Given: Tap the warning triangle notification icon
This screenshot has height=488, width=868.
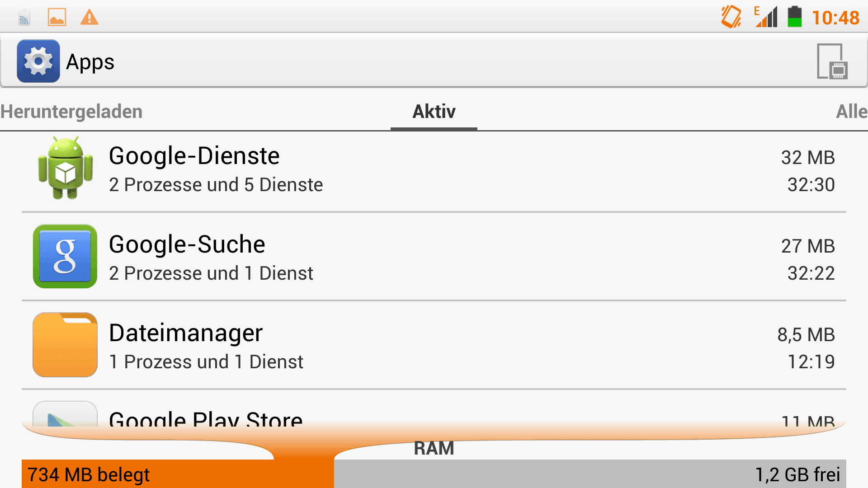Looking at the screenshot, I should pyautogui.click(x=89, y=18).
